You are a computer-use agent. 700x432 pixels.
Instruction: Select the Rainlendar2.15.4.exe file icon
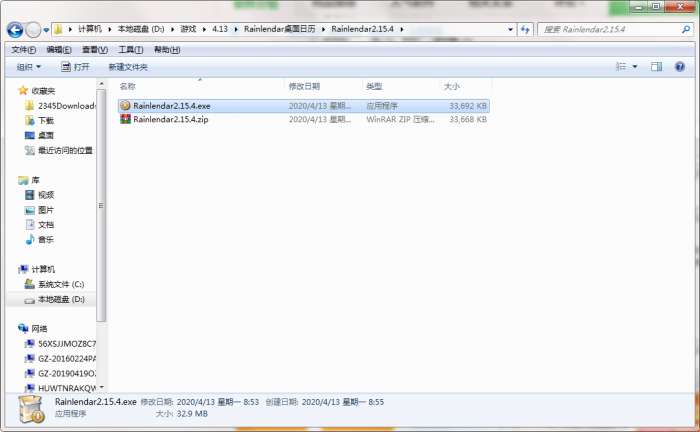click(x=125, y=106)
